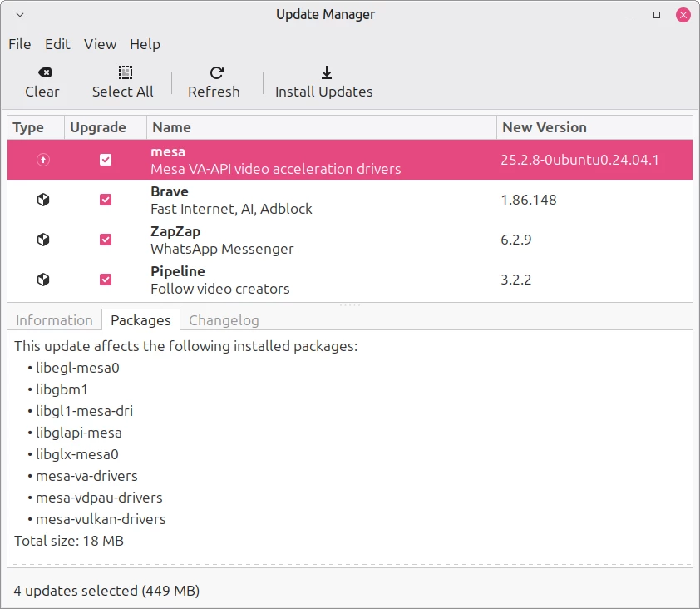This screenshot has width=700, height=609.
Task: Click the Brave row package type icon
Action: click(x=43, y=200)
